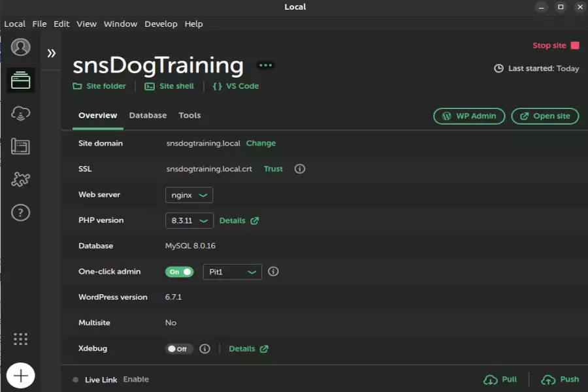Open site in VS Code
This screenshot has height=392, width=588.
pos(235,86)
